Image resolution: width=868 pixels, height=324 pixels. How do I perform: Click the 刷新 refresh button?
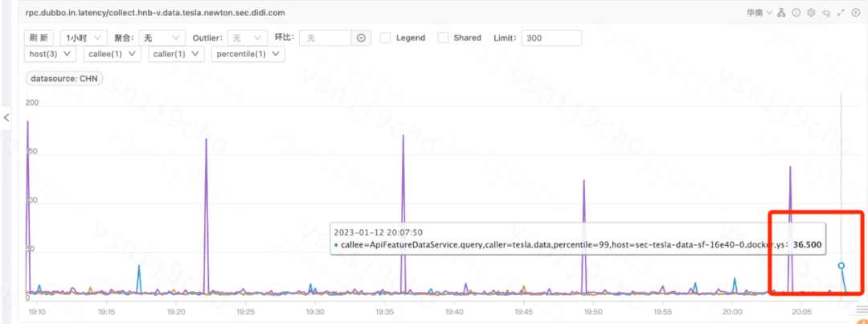click(x=40, y=38)
